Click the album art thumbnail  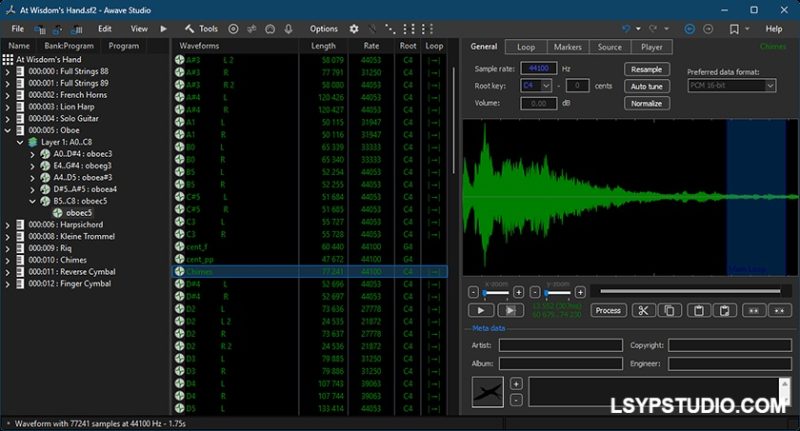click(x=487, y=392)
